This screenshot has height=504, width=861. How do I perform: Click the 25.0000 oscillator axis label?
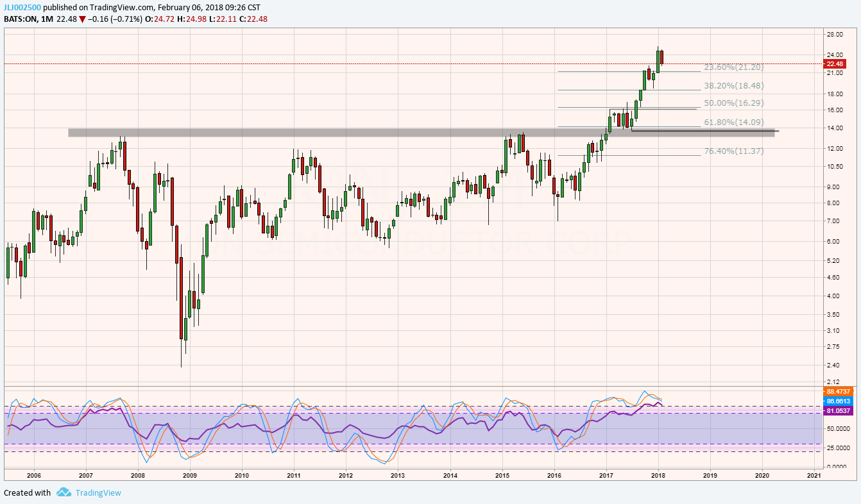pos(837,448)
